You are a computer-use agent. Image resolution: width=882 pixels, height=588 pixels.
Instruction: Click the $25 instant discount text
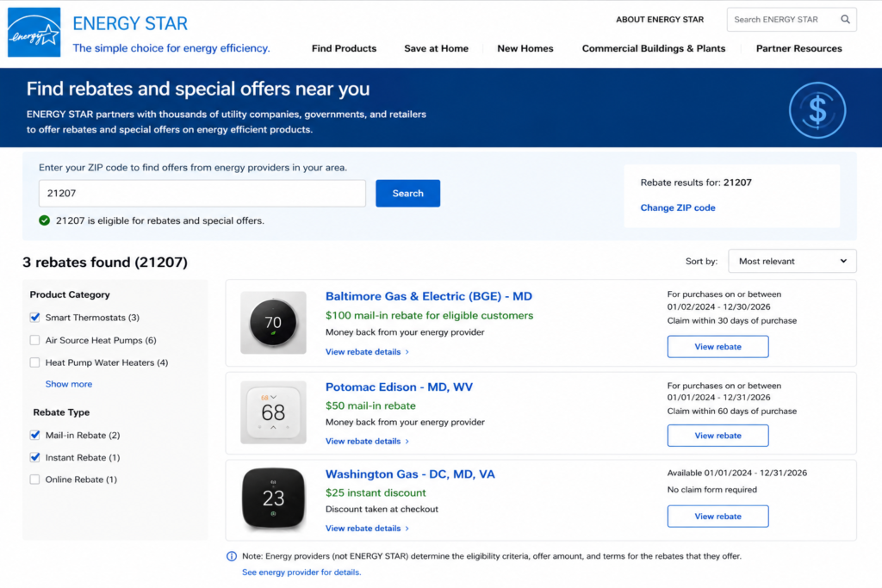coord(376,492)
